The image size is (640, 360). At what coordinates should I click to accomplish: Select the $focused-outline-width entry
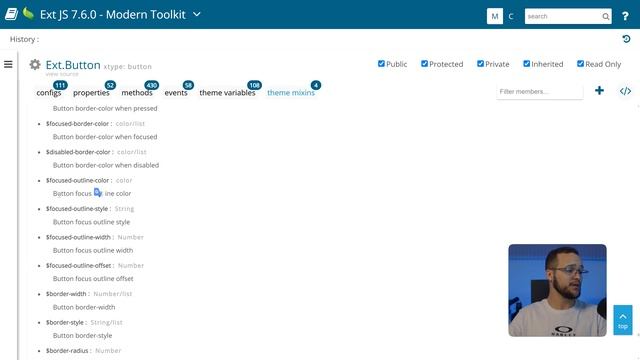coord(78,237)
